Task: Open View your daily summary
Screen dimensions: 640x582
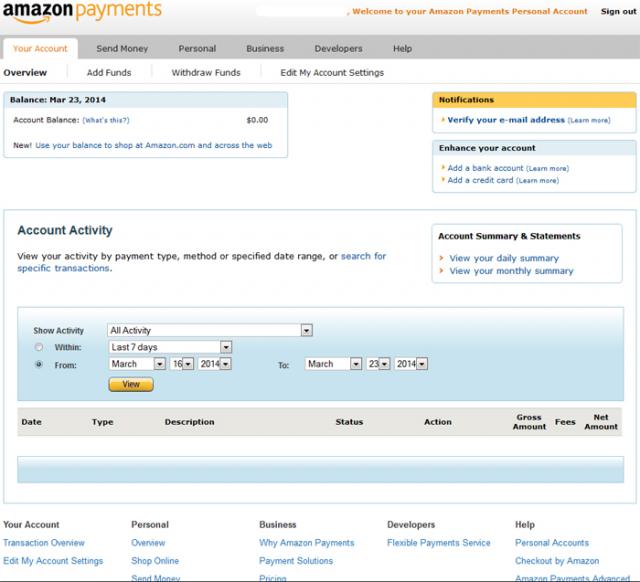Action: point(504,258)
